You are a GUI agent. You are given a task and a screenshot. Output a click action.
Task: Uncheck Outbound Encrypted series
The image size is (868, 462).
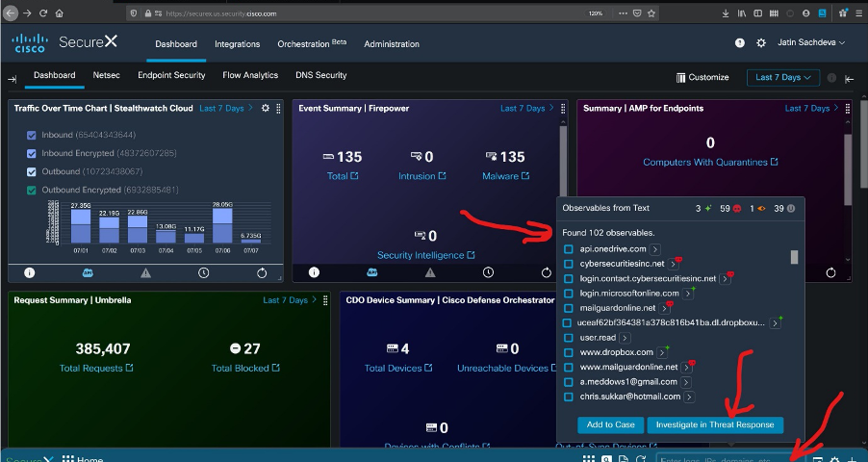tap(32, 190)
